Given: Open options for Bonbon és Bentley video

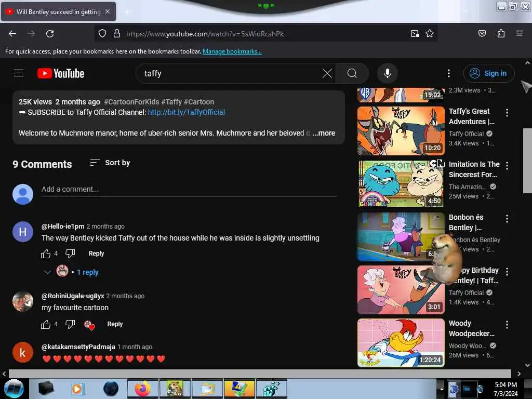Looking at the screenshot, I should (x=507, y=219).
